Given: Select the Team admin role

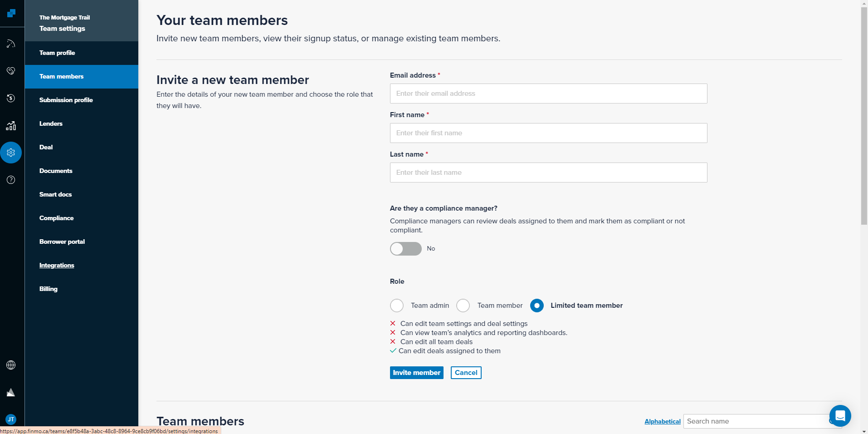Looking at the screenshot, I should [x=397, y=306].
